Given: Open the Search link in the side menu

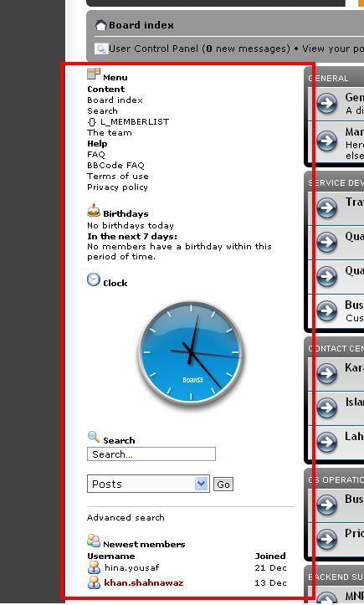Looking at the screenshot, I should tap(102, 110).
